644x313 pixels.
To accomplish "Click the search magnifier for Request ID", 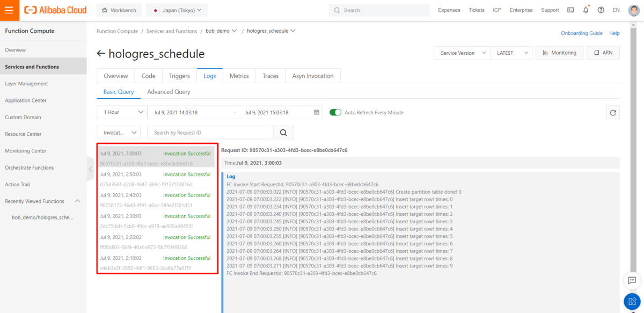I will (283, 133).
